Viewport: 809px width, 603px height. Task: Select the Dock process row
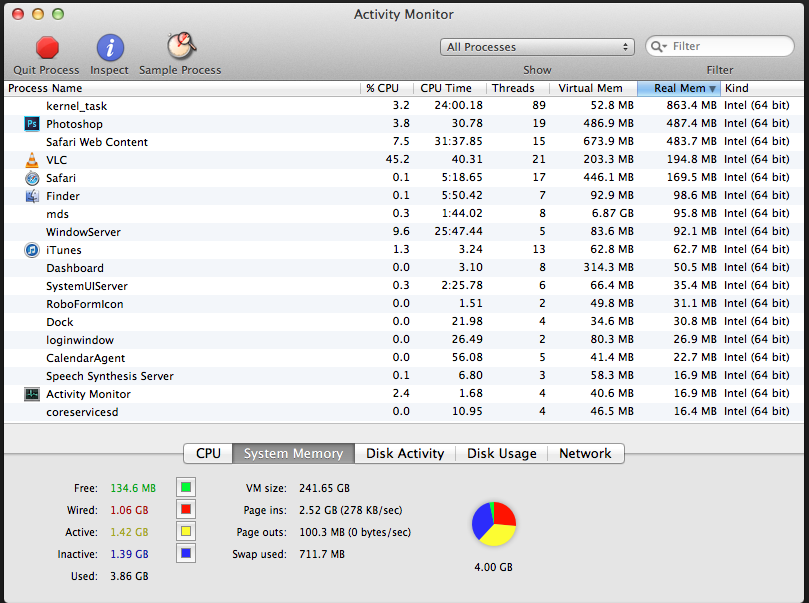(404, 322)
